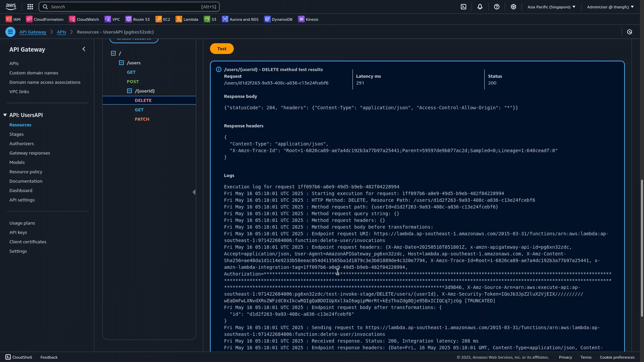The width and height of the screenshot is (644, 362).
Task: Open the AWS home logo
Action: (x=11, y=7)
